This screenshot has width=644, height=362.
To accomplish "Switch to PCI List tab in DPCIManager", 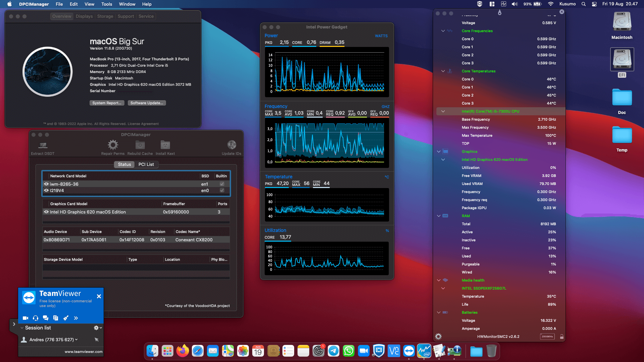I will click(x=146, y=165).
